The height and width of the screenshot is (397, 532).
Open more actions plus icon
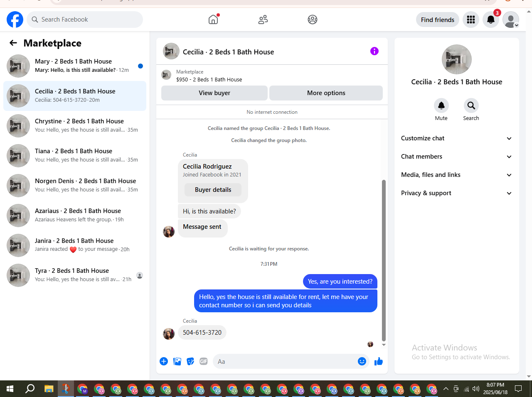click(x=164, y=361)
